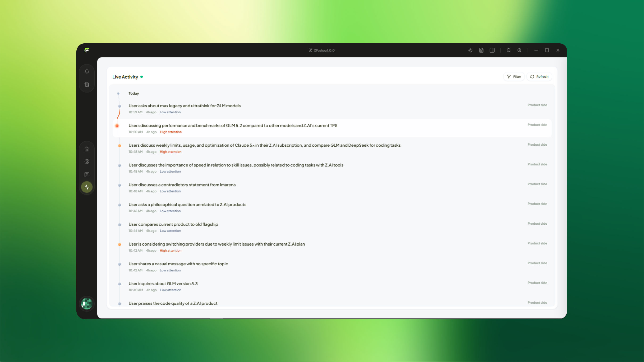Open 'User inquires about GLM version 5.3' entry

(x=332, y=287)
